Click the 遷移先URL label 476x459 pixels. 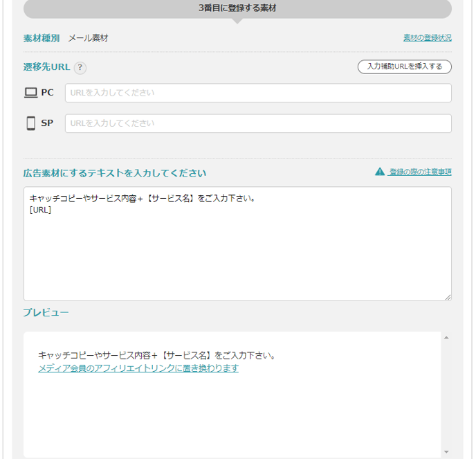click(x=47, y=67)
